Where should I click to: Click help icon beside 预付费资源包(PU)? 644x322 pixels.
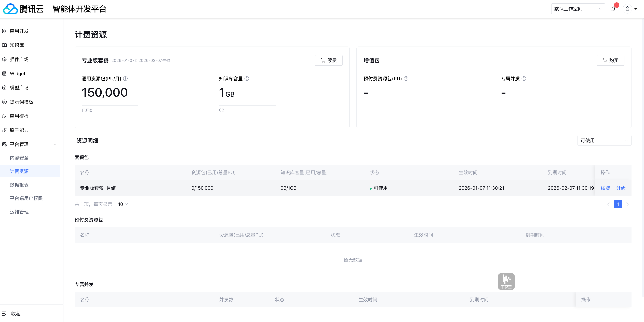pyautogui.click(x=406, y=79)
